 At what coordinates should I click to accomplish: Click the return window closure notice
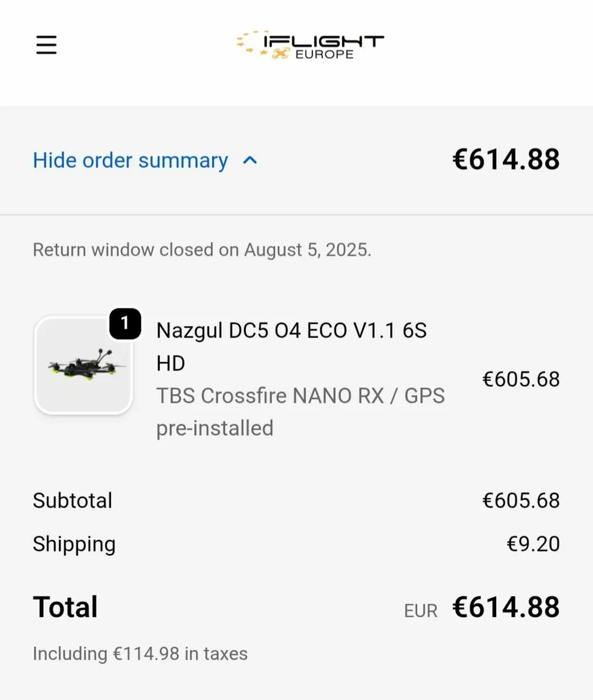pos(202,250)
